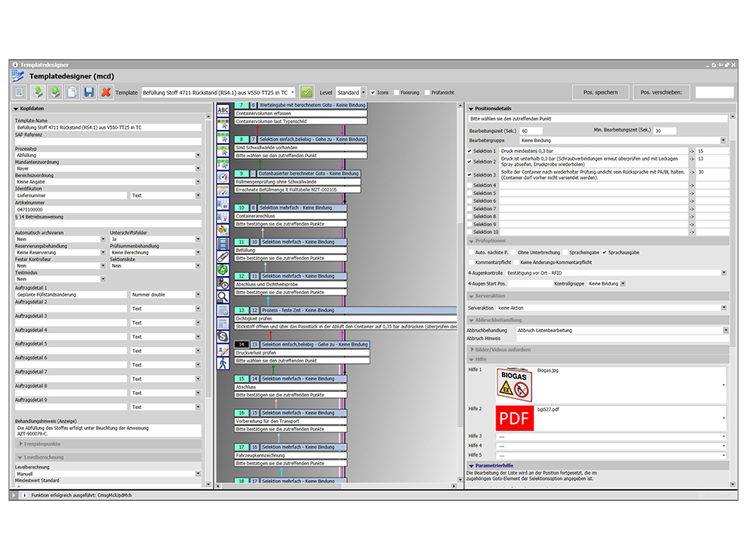
Task: Click the green checkmark button beside Template
Action: (x=307, y=92)
